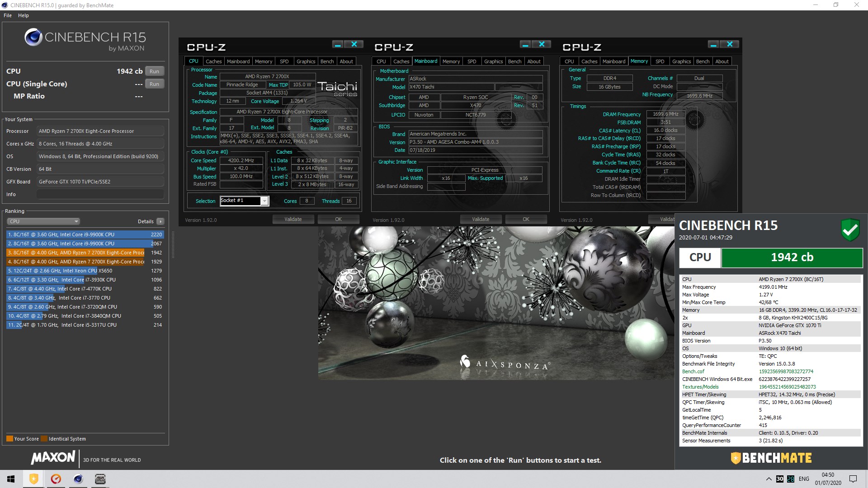Open the taskbar clock showing 04:50
Image resolution: width=868 pixels, height=488 pixels.
coord(828,479)
